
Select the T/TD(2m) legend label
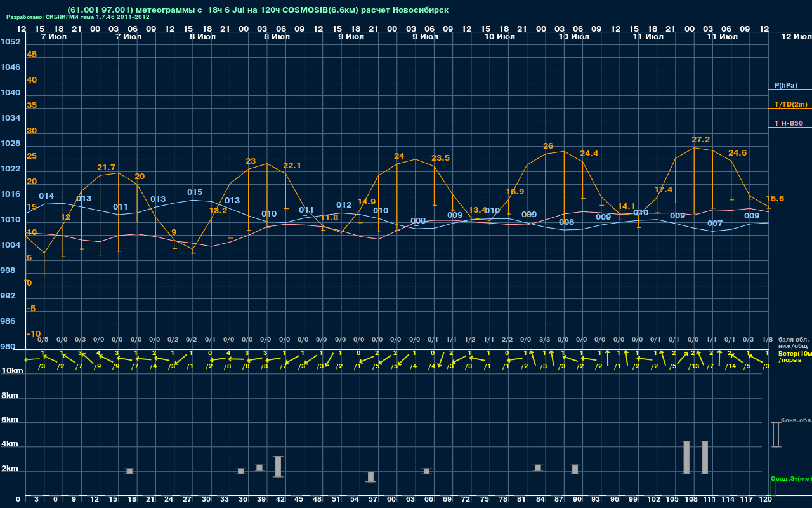tap(791, 104)
